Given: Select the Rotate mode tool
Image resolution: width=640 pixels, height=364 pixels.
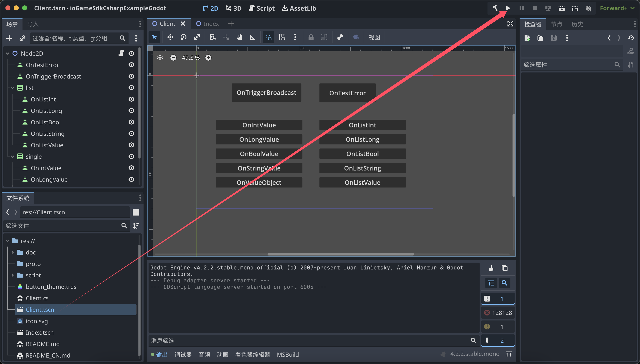Looking at the screenshot, I should pyautogui.click(x=183, y=37).
